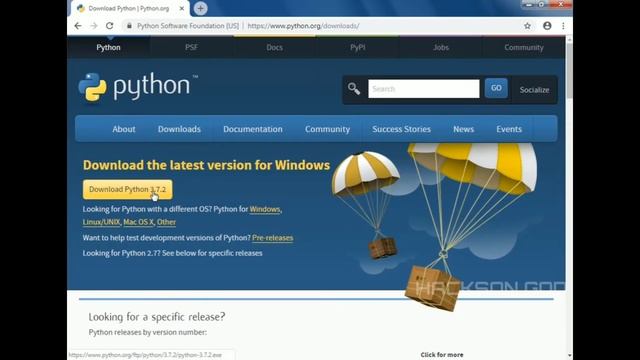The height and width of the screenshot is (360, 640).
Task: Click the page vertical scrollbar thumb
Action: click(x=569, y=71)
